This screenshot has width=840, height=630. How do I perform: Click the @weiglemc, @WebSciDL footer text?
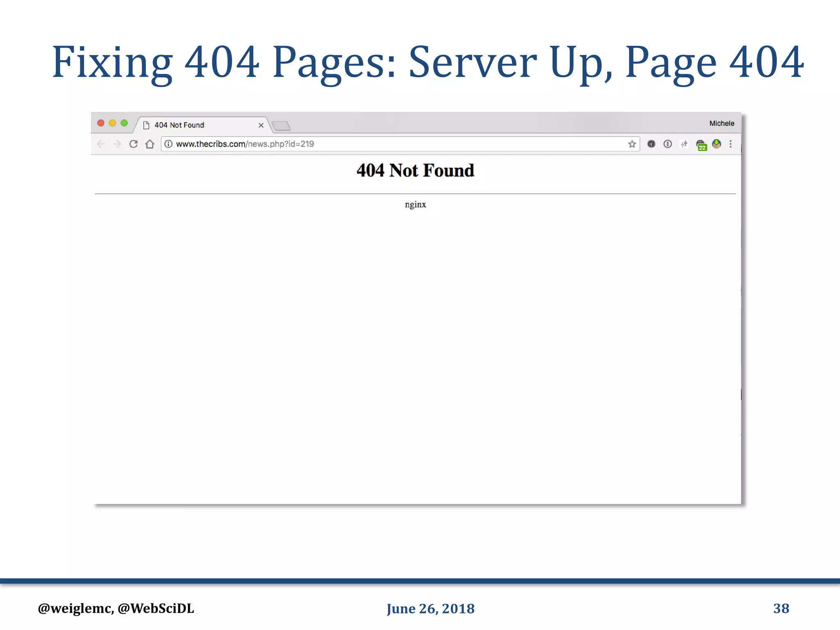coord(116,608)
